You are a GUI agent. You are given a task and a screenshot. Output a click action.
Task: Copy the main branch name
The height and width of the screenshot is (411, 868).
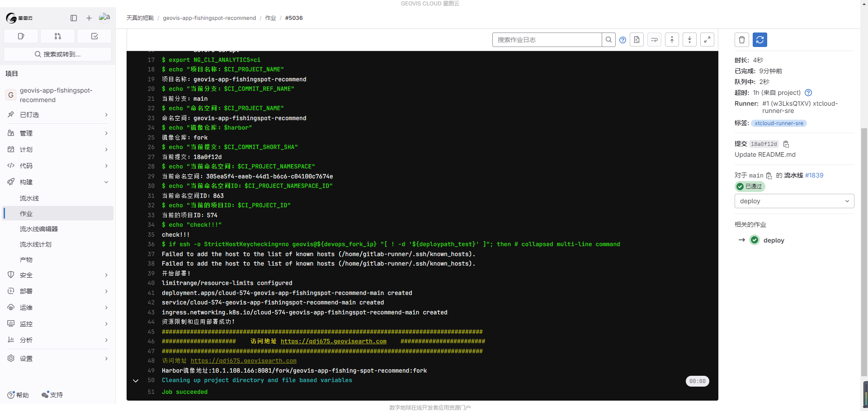769,176
